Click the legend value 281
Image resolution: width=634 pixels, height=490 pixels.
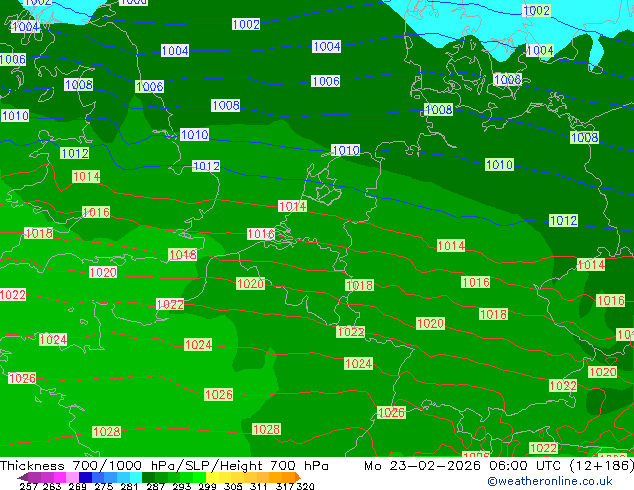(x=129, y=486)
